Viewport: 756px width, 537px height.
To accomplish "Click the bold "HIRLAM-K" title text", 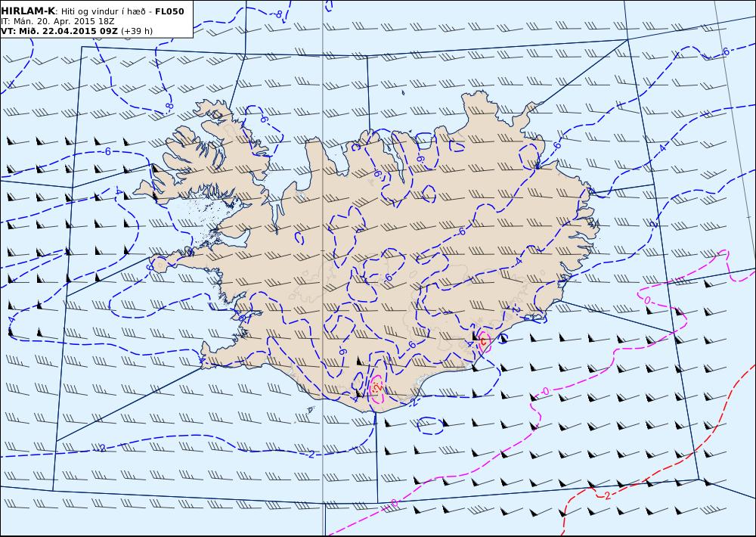I will click(28, 11).
